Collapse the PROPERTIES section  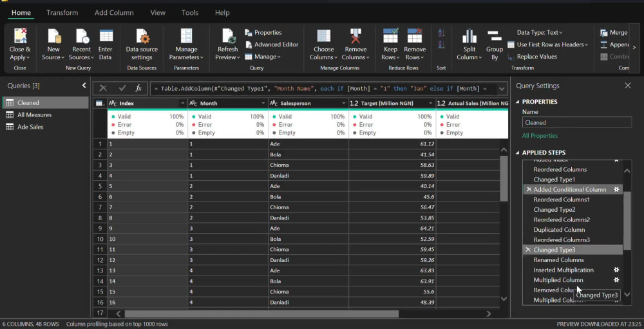518,102
